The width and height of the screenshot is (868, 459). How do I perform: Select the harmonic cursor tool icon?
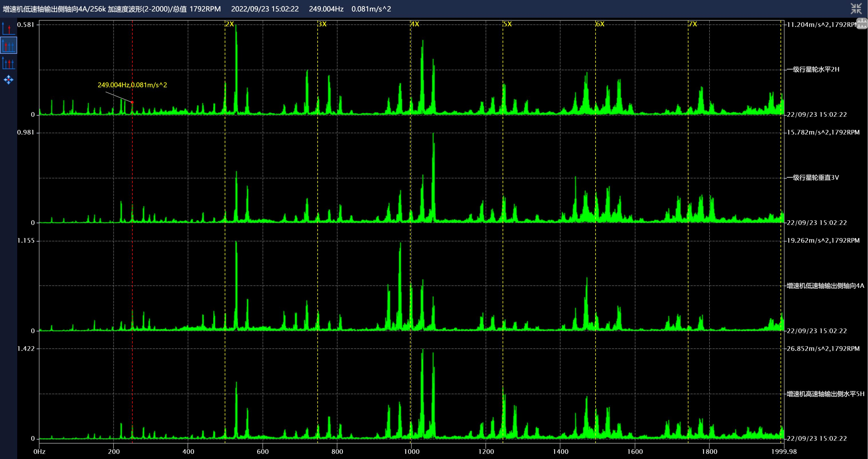click(8, 45)
